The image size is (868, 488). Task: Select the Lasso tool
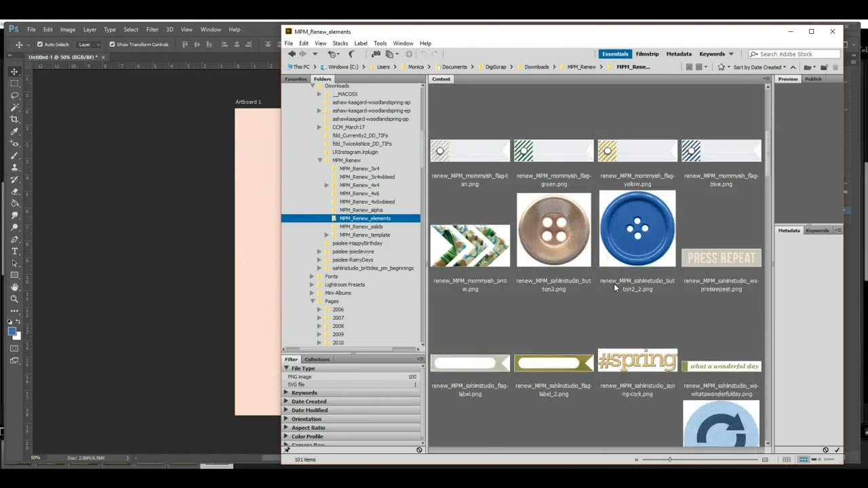[14, 96]
